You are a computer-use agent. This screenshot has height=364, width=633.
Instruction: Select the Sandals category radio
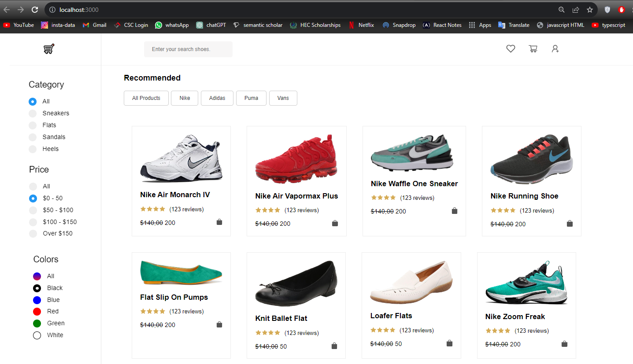pos(33,137)
